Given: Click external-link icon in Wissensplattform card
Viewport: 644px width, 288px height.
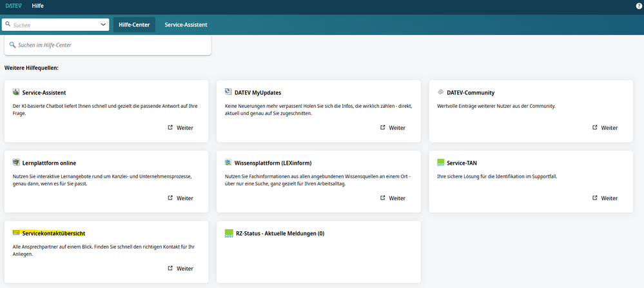Looking at the screenshot, I should (383, 198).
